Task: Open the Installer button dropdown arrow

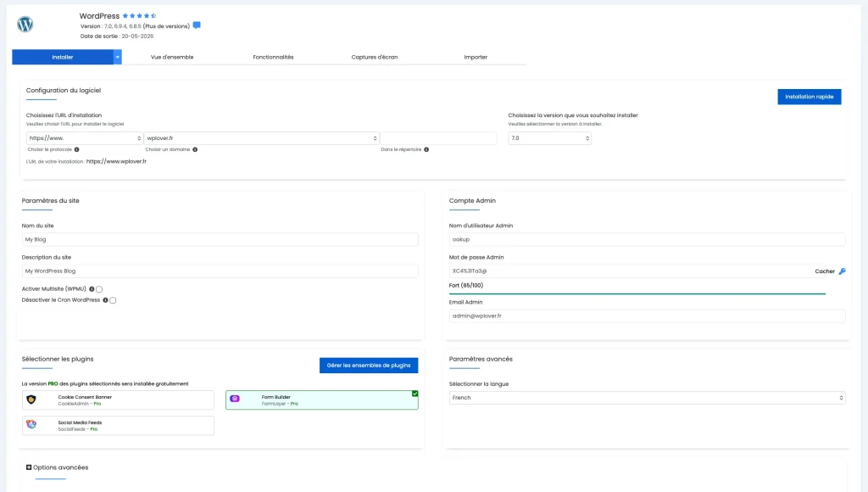Action: [117, 57]
